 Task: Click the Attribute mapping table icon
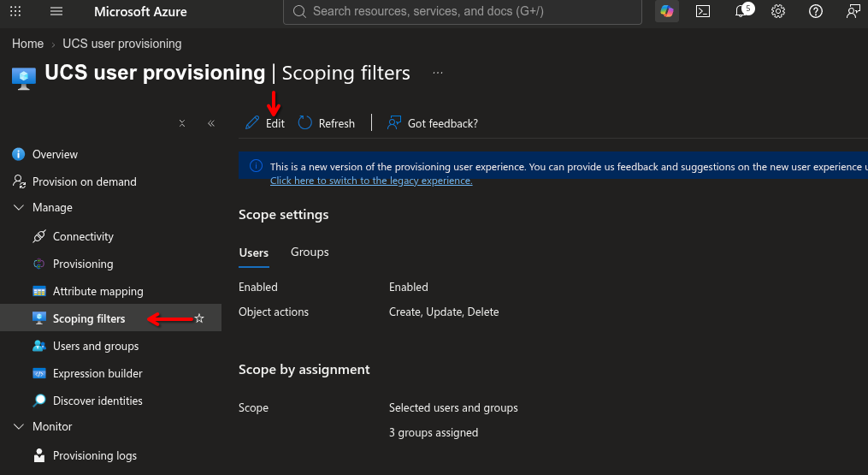pos(39,292)
